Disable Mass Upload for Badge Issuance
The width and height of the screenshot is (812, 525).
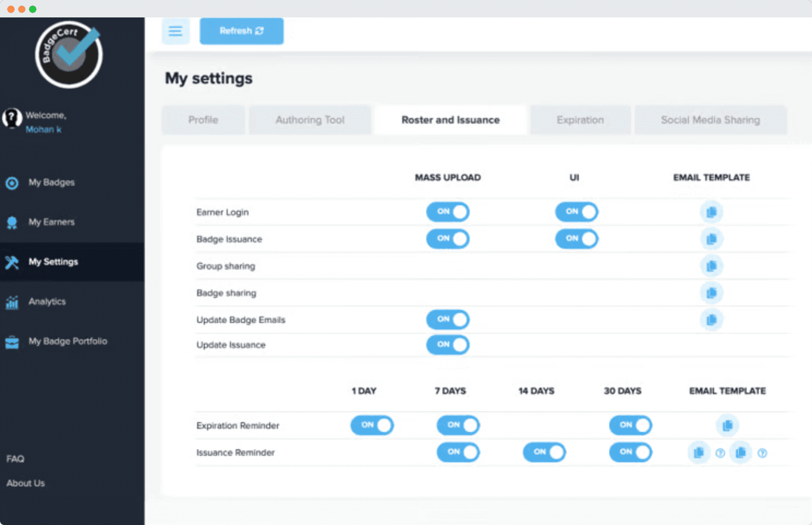(x=447, y=239)
